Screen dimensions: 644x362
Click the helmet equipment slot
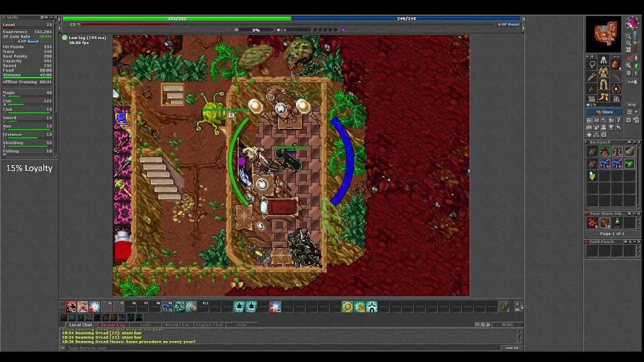click(604, 60)
